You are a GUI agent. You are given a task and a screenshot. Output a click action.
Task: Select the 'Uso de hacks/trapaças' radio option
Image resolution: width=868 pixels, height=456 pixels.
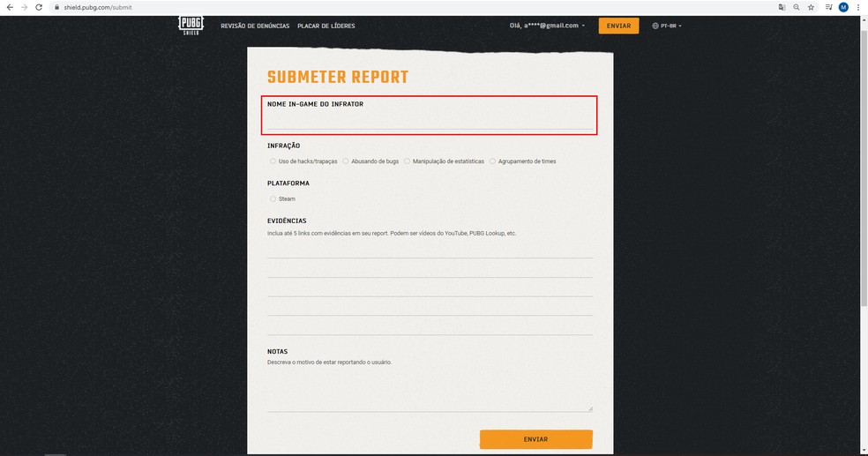click(x=273, y=161)
